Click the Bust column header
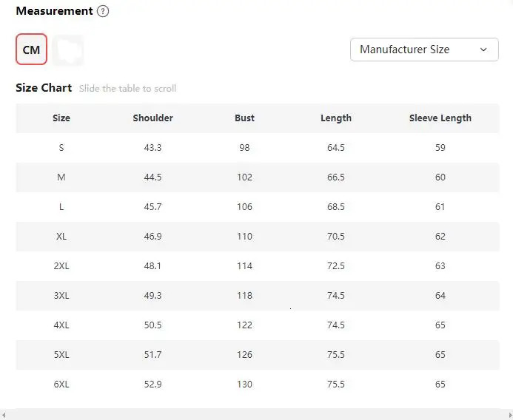This screenshot has height=420, width=513. pos(244,118)
